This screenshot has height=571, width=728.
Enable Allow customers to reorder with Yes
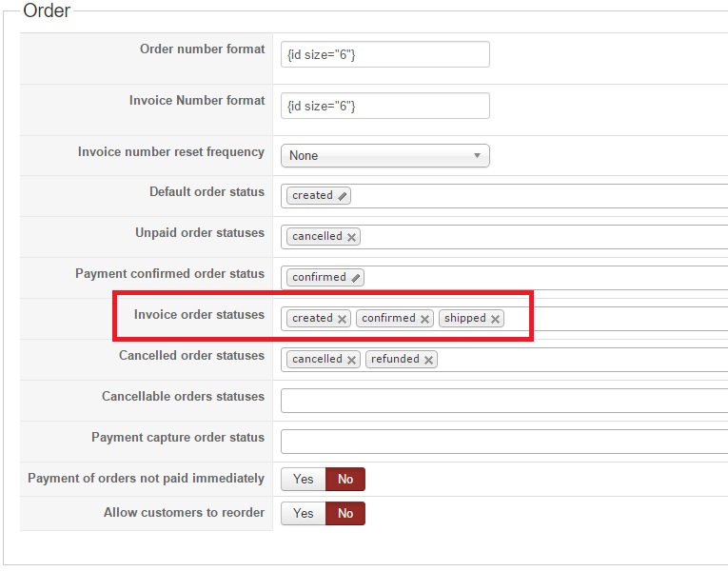(x=304, y=513)
